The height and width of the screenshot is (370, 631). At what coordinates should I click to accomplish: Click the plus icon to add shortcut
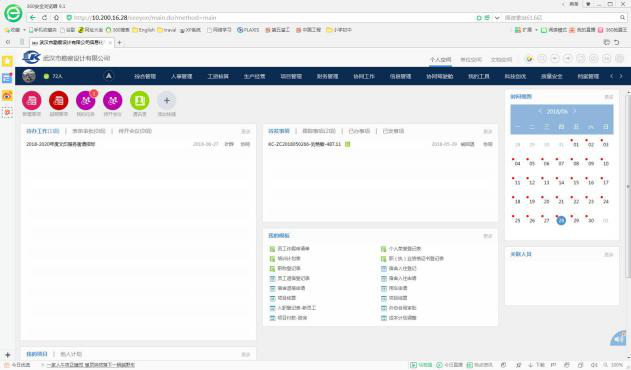167,101
